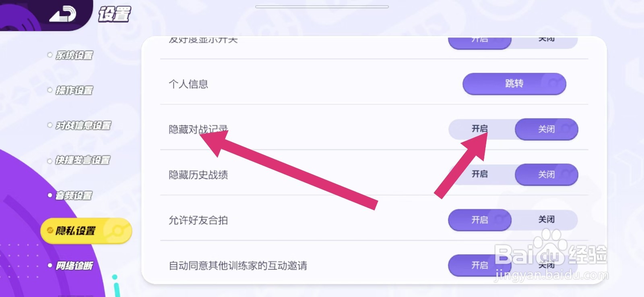Open 网络诊断 in the sidebar
The width and height of the screenshot is (644, 297).
pyautogui.click(x=74, y=266)
